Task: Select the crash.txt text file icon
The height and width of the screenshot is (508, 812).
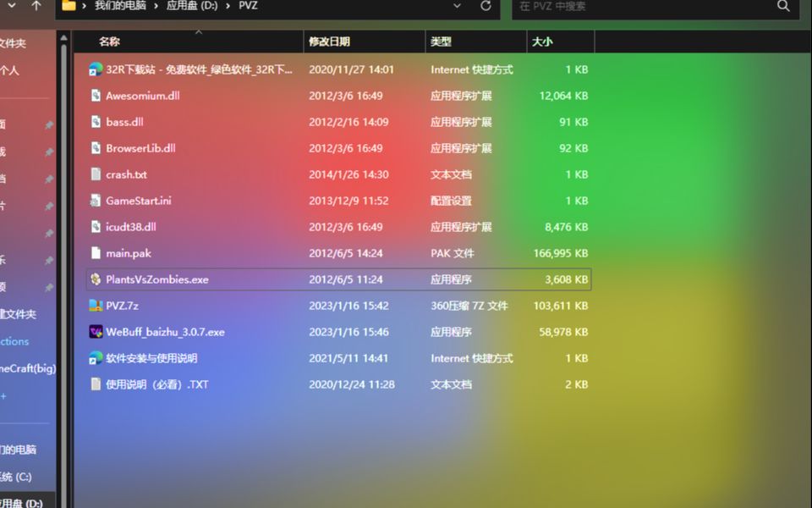Action: tap(95, 174)
